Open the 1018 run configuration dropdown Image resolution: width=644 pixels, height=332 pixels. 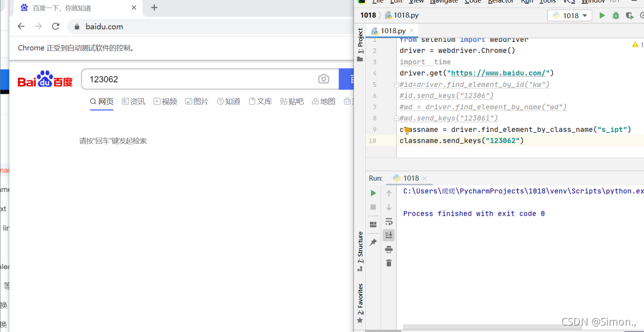pyautogui.click(x=570, y=16)
